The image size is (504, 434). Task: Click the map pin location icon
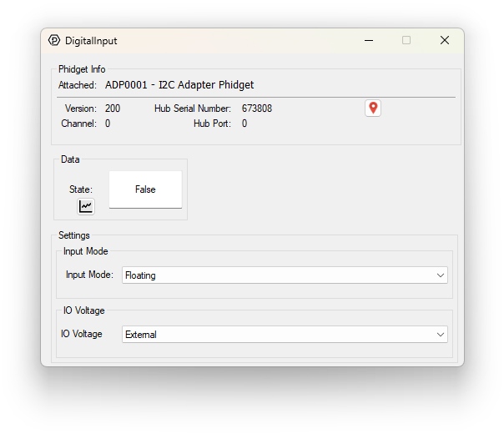[x=373, y=108]
